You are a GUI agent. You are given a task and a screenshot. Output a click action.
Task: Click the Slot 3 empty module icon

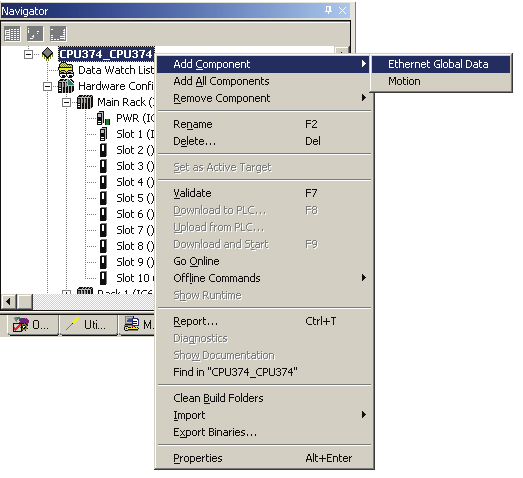pos(103,166)
